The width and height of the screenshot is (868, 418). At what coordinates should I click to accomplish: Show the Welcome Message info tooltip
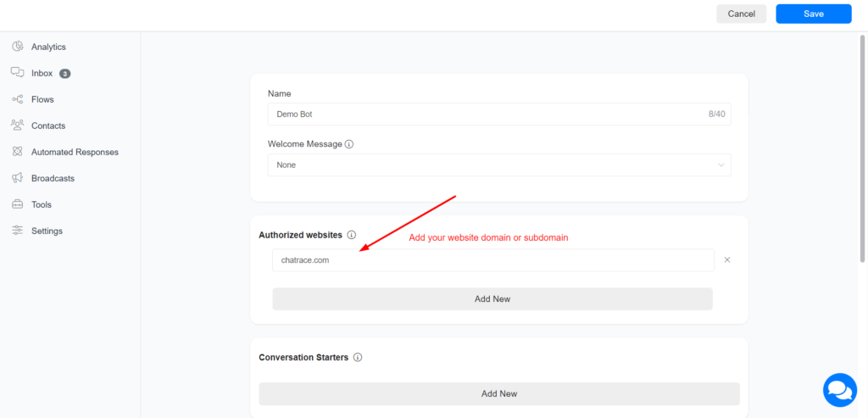349,144
